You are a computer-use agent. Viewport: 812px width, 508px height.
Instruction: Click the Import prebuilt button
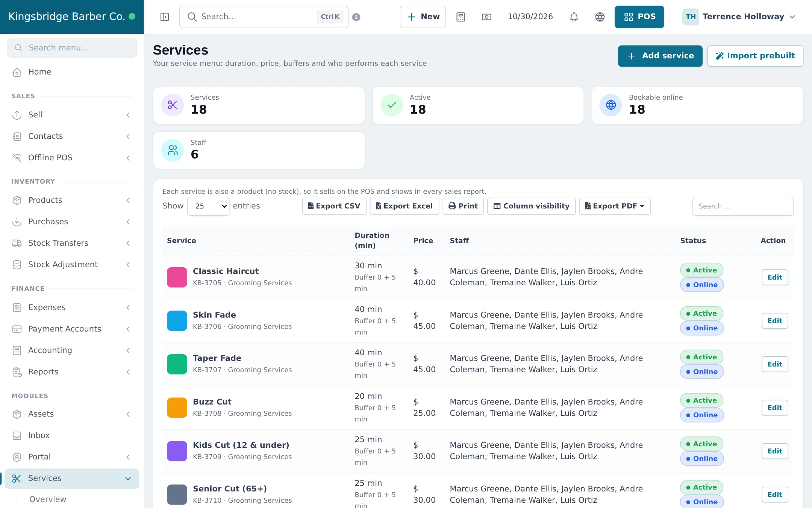[755, 56]
